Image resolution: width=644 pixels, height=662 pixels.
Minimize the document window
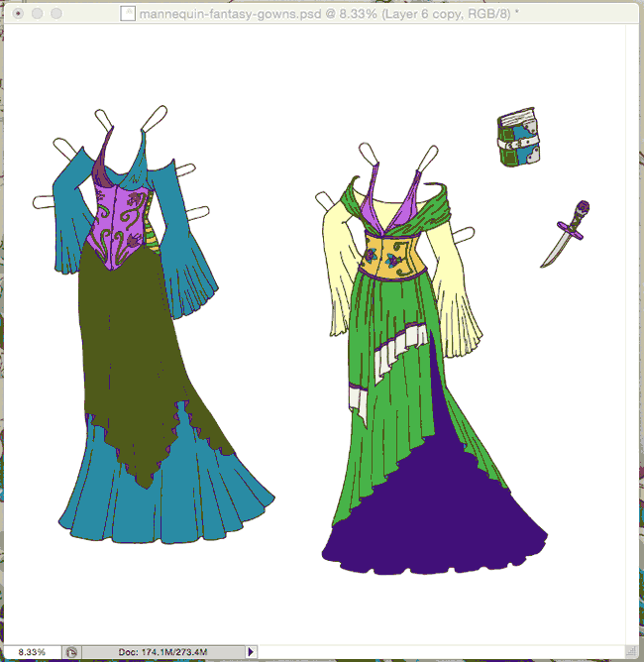click(37, 14)
